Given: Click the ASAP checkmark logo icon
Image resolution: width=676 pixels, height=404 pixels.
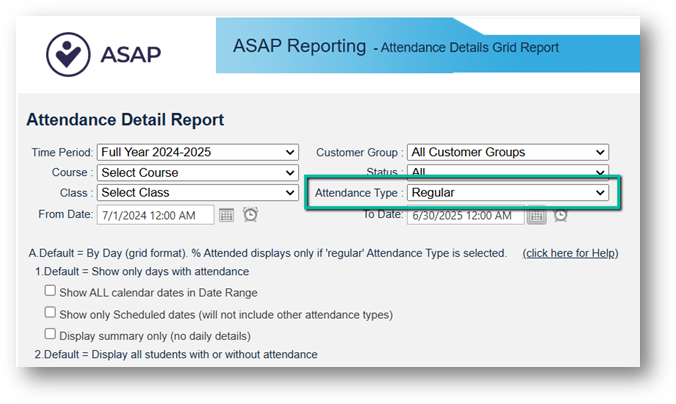Looking at the screenshot, I should [x=68, y=54].
